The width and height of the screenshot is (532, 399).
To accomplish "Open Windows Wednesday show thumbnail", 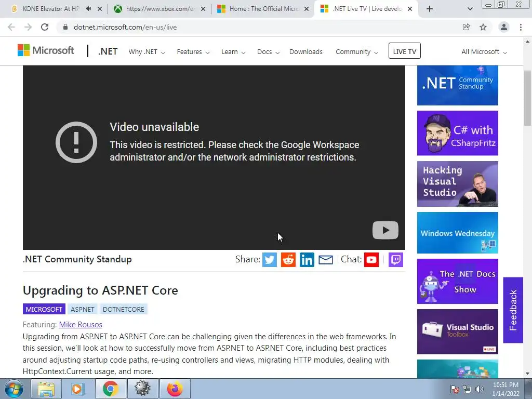I will pyautogui.click(x=457, y=233).
